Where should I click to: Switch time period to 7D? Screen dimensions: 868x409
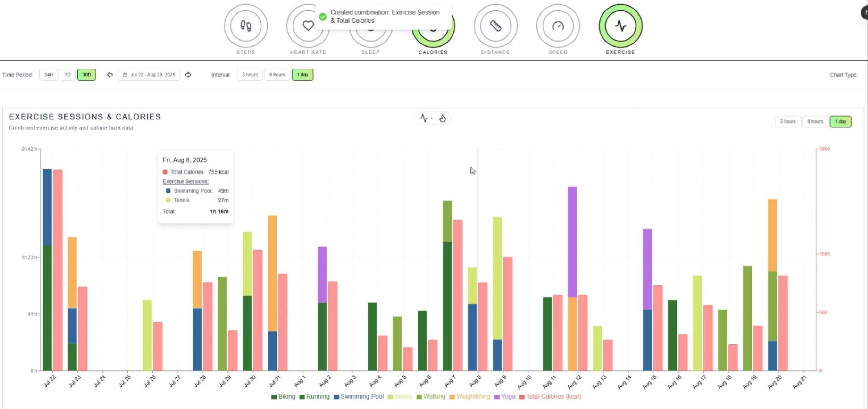[x=67, y=75]
